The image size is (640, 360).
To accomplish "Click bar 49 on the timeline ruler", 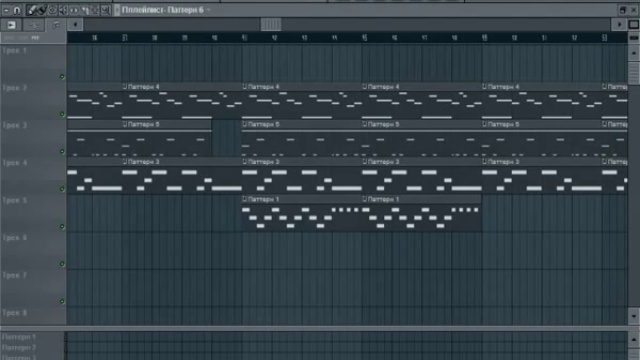I will tap(484, 38).
